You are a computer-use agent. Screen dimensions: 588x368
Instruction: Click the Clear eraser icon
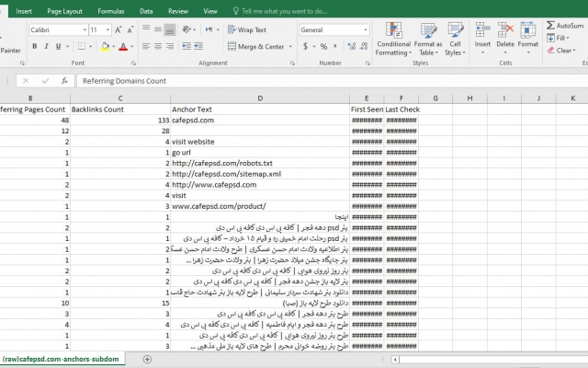point(550,50)
